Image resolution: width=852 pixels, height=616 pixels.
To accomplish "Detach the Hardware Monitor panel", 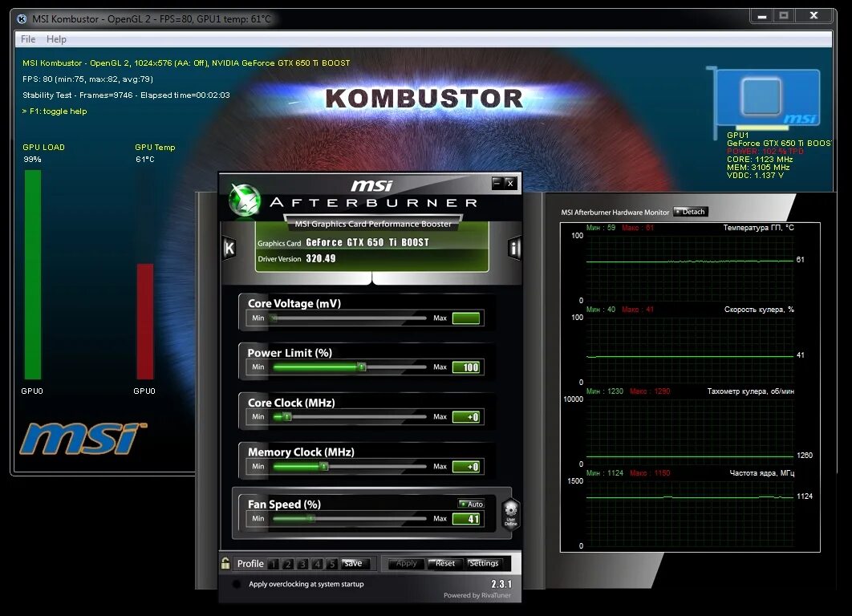I will 691,212.
